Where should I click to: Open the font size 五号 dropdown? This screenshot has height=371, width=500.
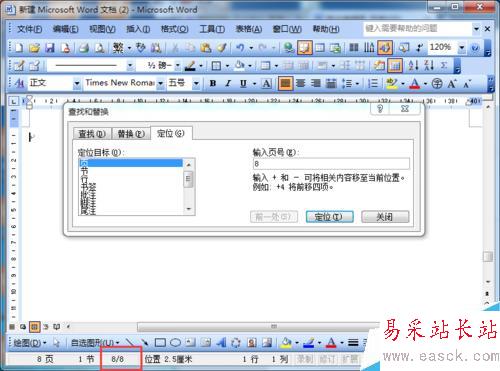(x=196, y=83)
